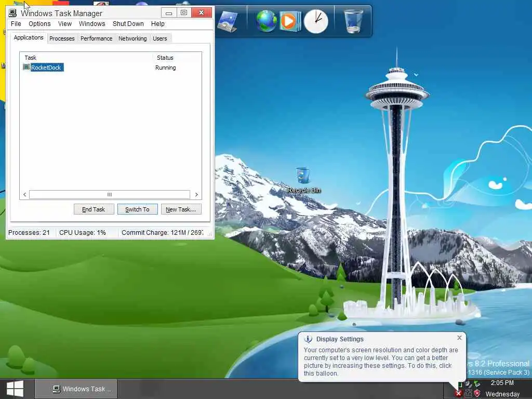Open the globe browser icon in RocketDock

point(267,21)
